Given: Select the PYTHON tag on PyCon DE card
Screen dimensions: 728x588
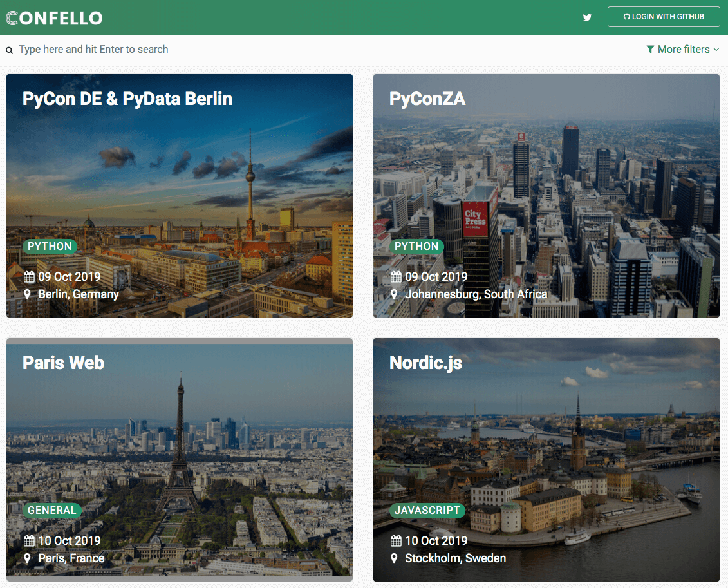Looking at the screenshot, I should point(50,247).
